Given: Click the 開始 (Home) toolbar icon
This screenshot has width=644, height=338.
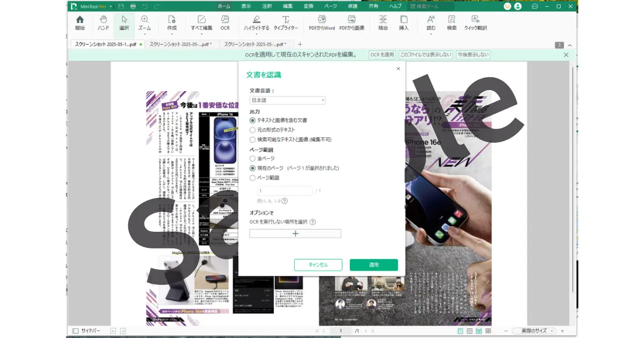Looking at the screenshot, I should [x=80, y=23].
